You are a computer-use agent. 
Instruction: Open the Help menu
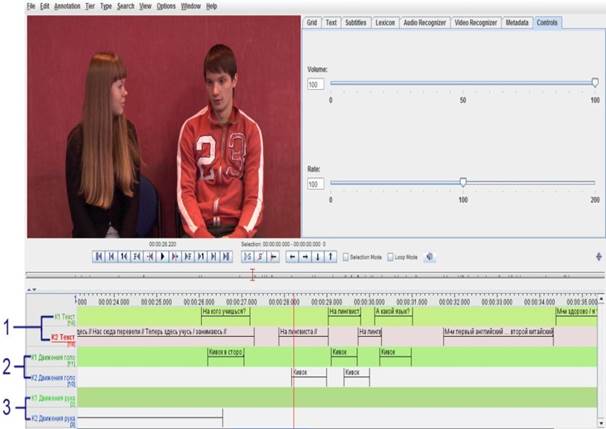(211, 6)
